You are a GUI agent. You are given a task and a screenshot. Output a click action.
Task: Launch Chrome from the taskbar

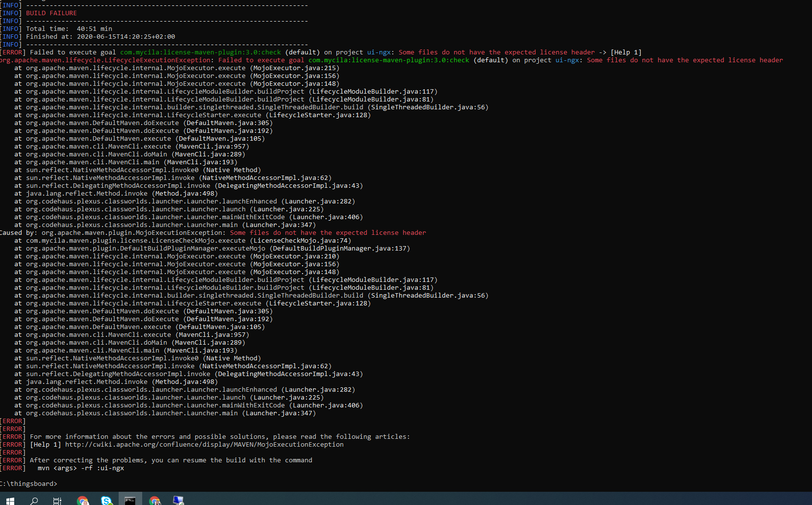[x=82, y=500]
